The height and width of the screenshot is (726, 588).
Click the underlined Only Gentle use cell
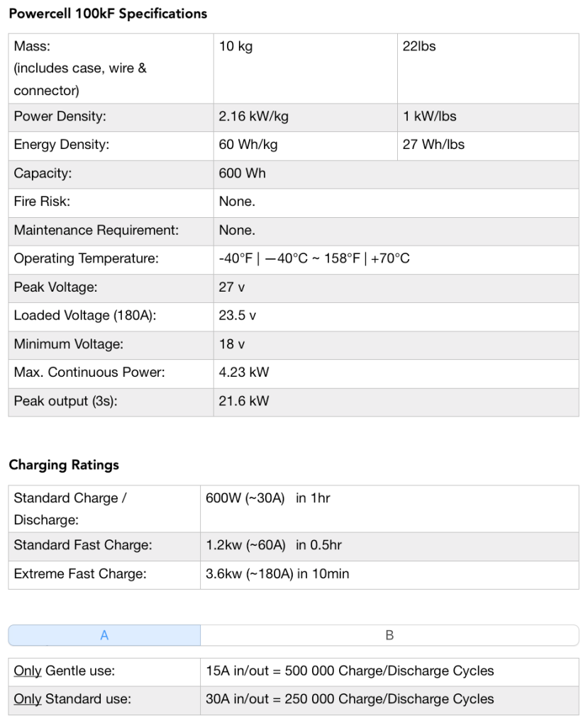(x=65, y=671)
